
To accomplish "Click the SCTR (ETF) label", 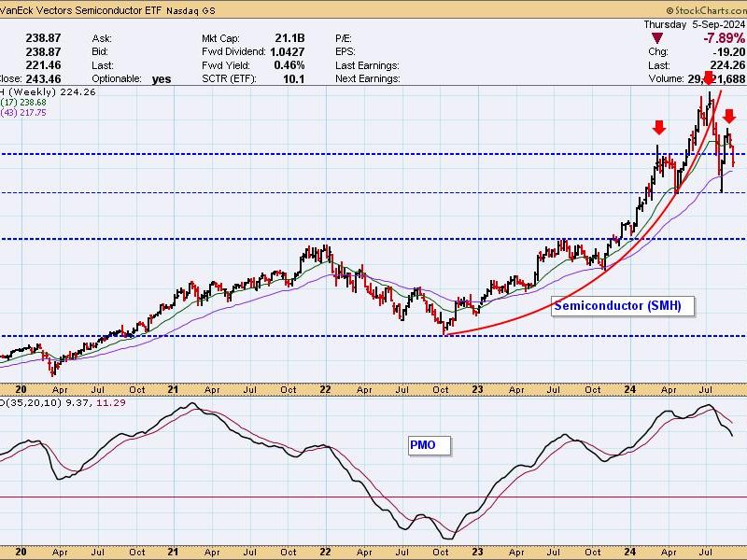I will pyautogui.click(x=229, y=78).
